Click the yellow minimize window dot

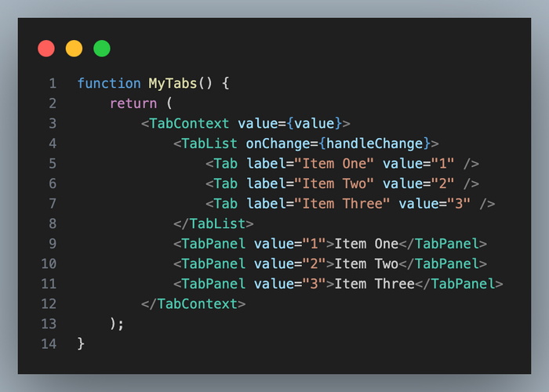click(74, 49)
